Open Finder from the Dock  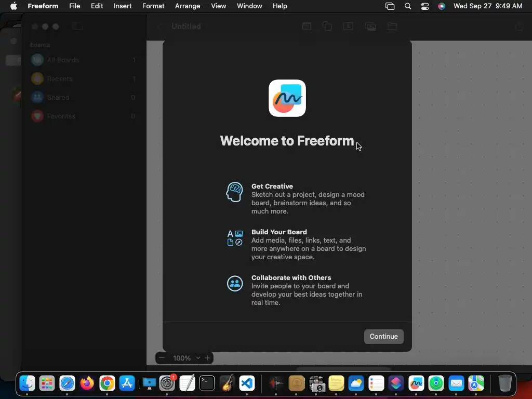pos(27,383)
